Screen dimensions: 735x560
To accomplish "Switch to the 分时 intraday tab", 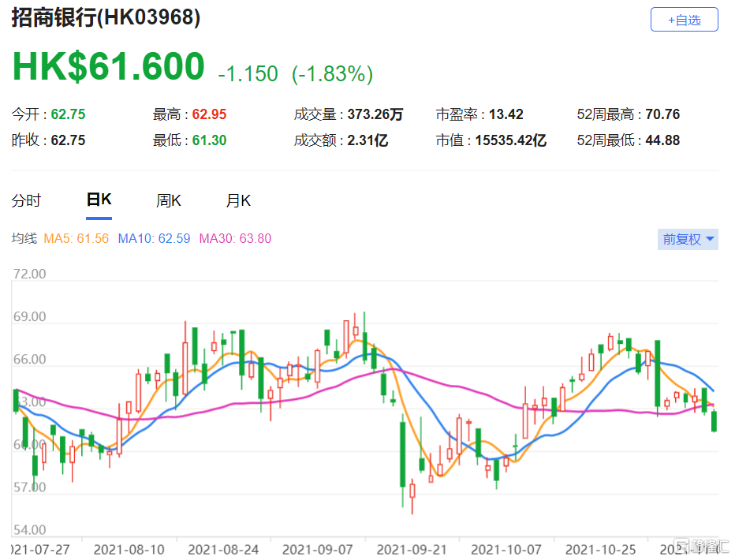I will 26,200.
